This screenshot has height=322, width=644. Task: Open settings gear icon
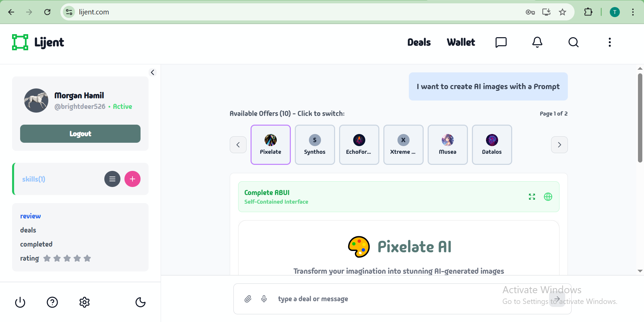coord(85,302)
